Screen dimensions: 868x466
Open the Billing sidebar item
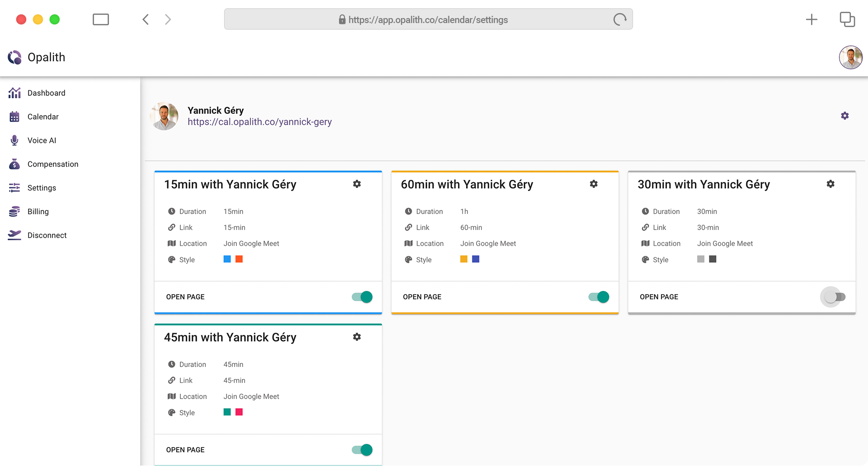tap(38, 212)
